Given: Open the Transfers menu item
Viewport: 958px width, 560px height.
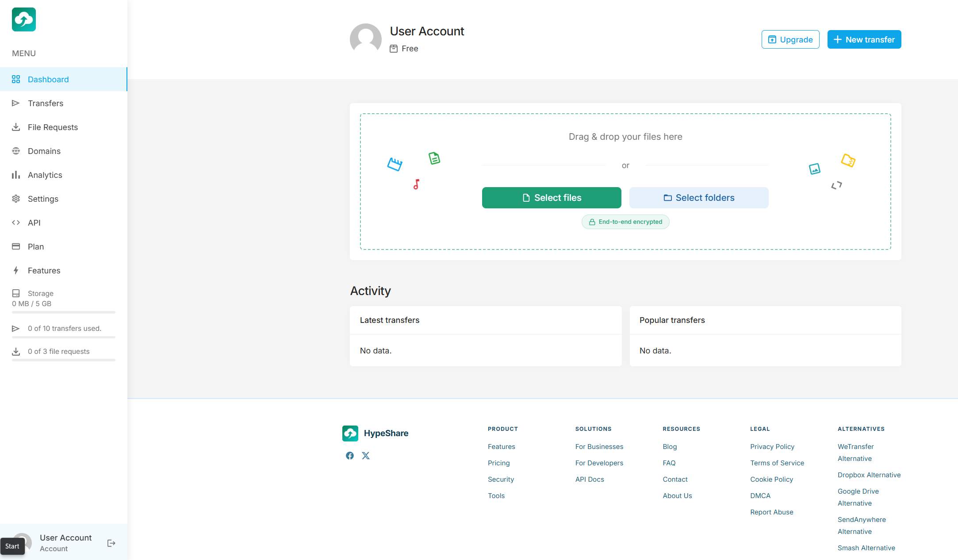Looking at the screenshot, I should [x=64, y=103].
